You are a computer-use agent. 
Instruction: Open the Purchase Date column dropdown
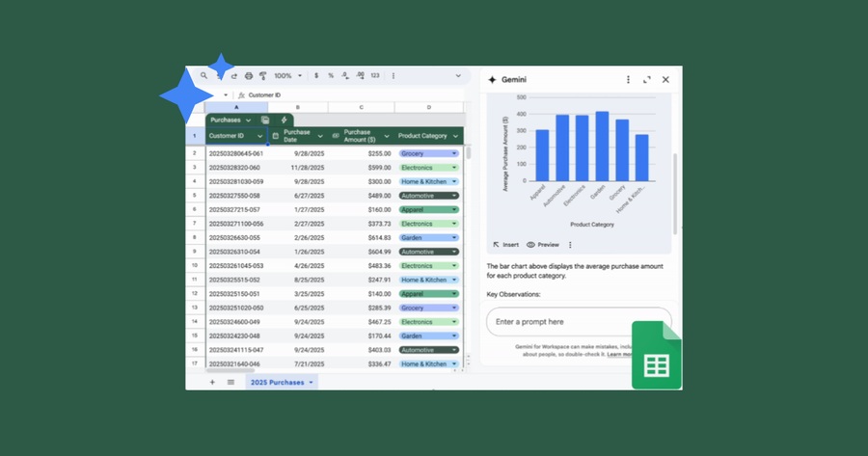tap(320, 136)
